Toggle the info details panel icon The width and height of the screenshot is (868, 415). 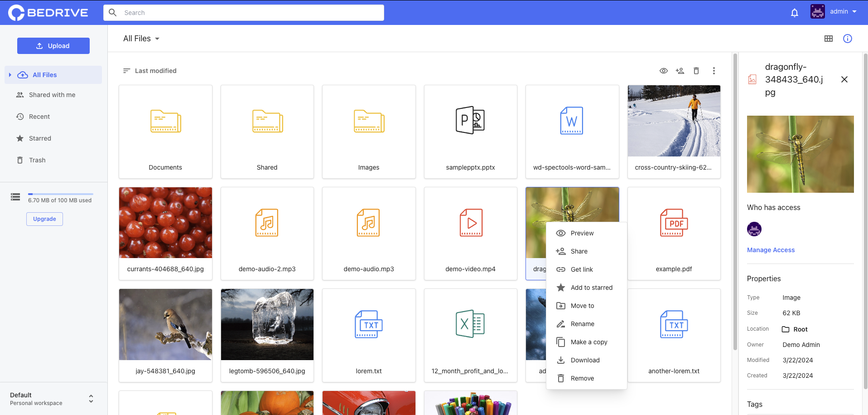(847, 39)
